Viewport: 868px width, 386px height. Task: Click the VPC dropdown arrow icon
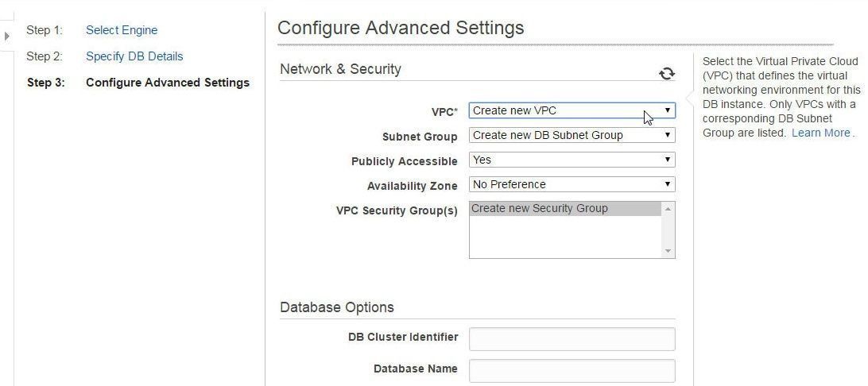click(x=668, y=110)
